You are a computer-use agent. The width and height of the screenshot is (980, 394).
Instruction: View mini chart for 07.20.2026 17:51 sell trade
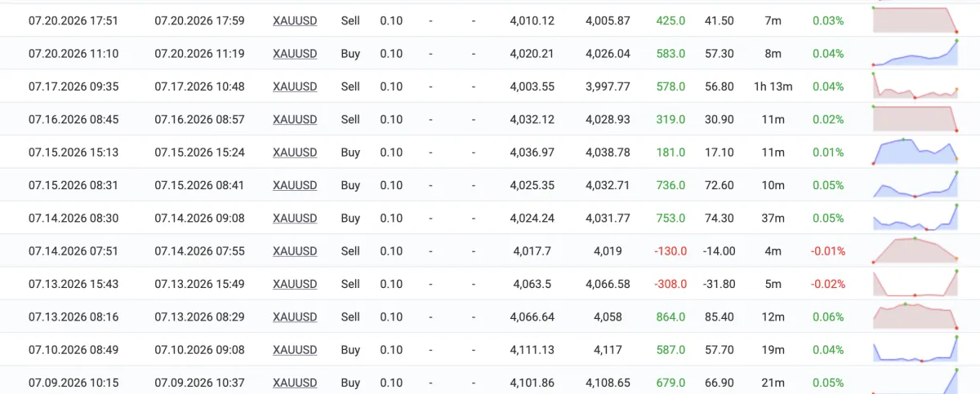pyautogui.click(x=915, y=20)
